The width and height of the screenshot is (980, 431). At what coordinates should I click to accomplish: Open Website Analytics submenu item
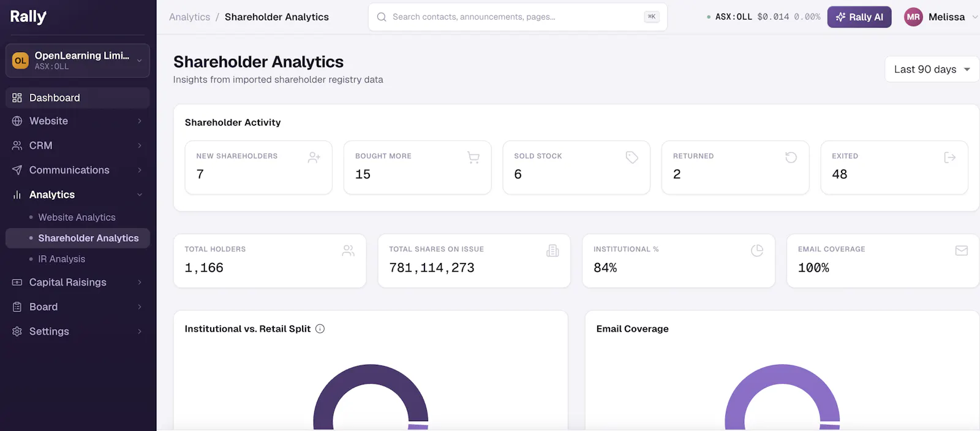tap(77, 217)
